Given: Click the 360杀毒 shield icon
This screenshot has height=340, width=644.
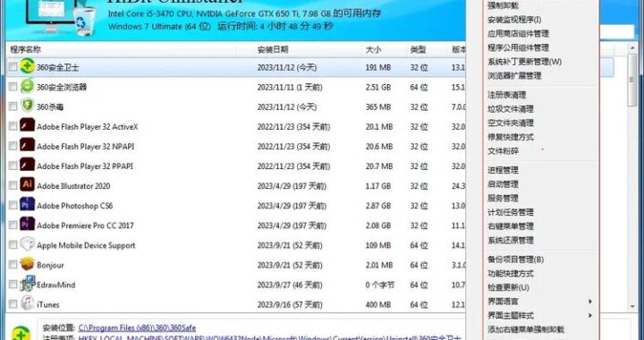Looking at the screenshot, I should (27, 106).
